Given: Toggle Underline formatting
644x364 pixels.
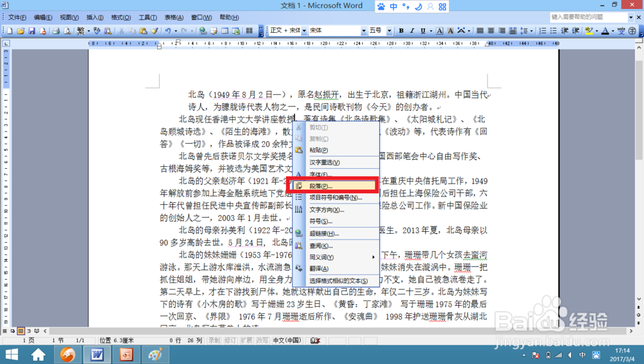Looking at the screenshot, I should coord(422,31).
